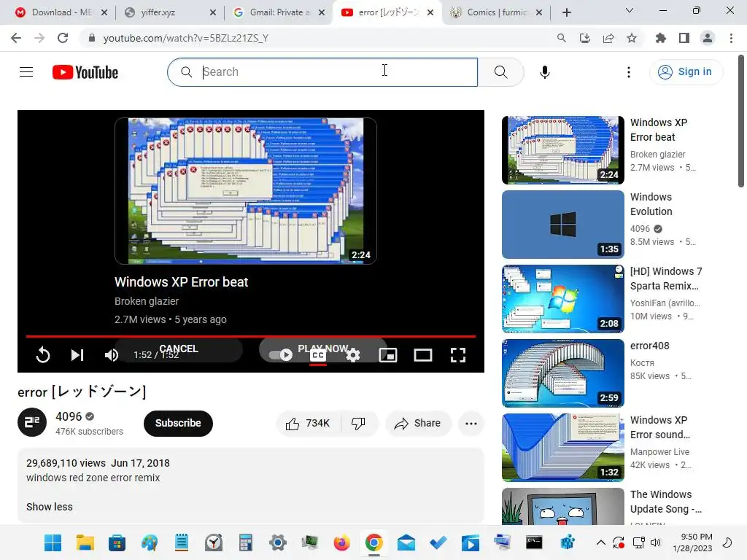Click Sign in button

tap(686, 72)
